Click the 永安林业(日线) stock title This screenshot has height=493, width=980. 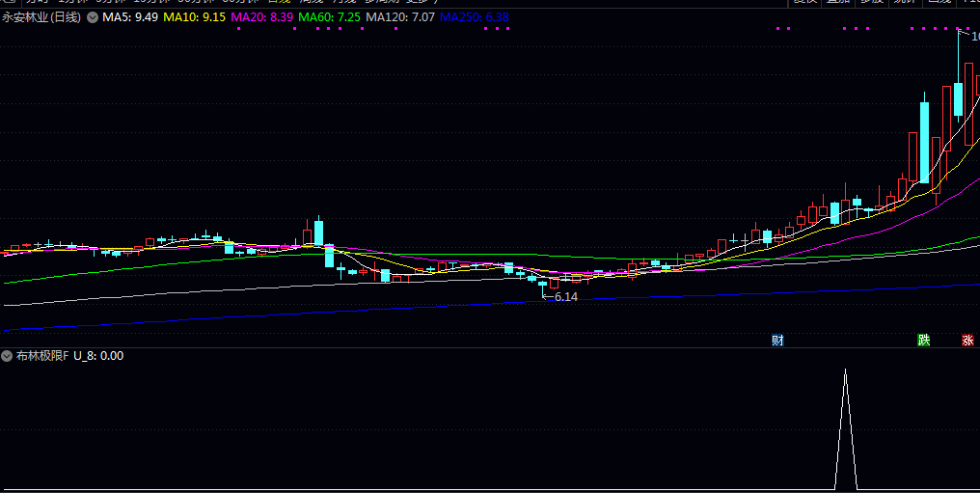click(41, 17)
